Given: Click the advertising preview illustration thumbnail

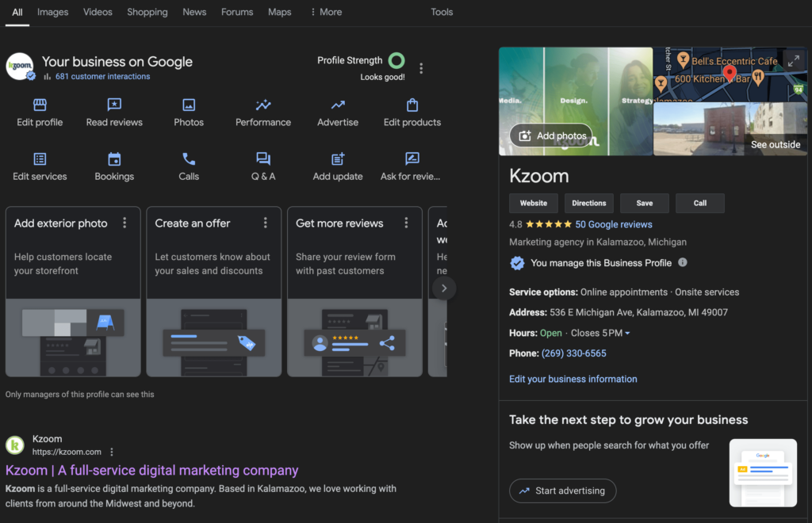Looking at the screenshot, I should pyautogui.click(x=763, y=473).
